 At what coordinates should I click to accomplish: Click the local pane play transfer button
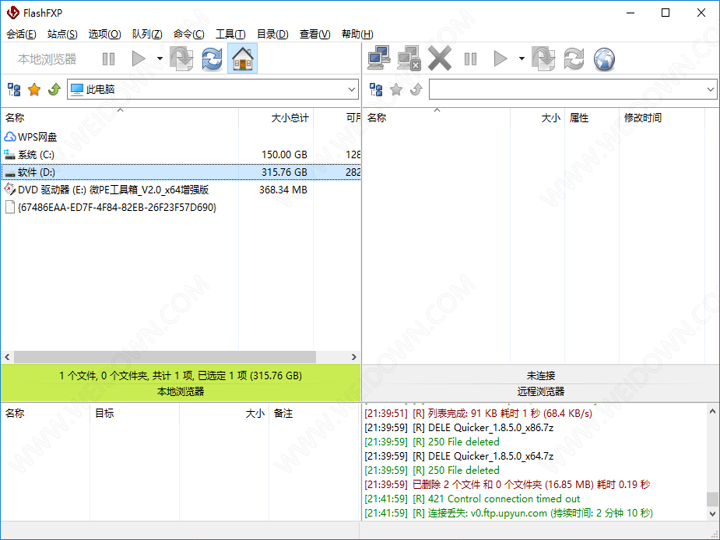138,59
